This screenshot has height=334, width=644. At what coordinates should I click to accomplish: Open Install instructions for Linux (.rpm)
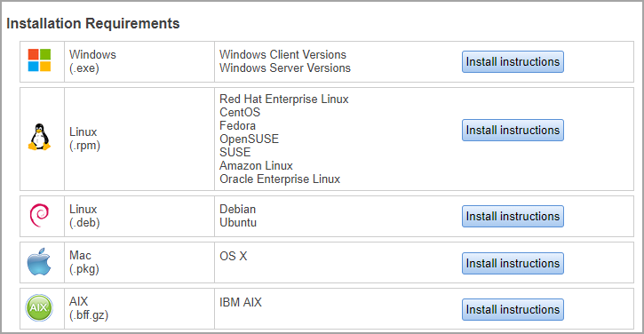[513, 131]
